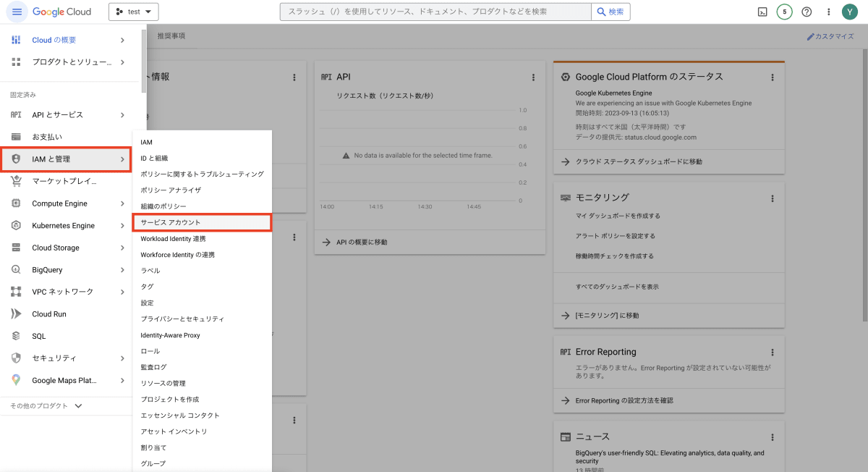This screenshot has height=472, width=868.
Task: Select サービス アカウント in submenu
Action: [202, 222]
